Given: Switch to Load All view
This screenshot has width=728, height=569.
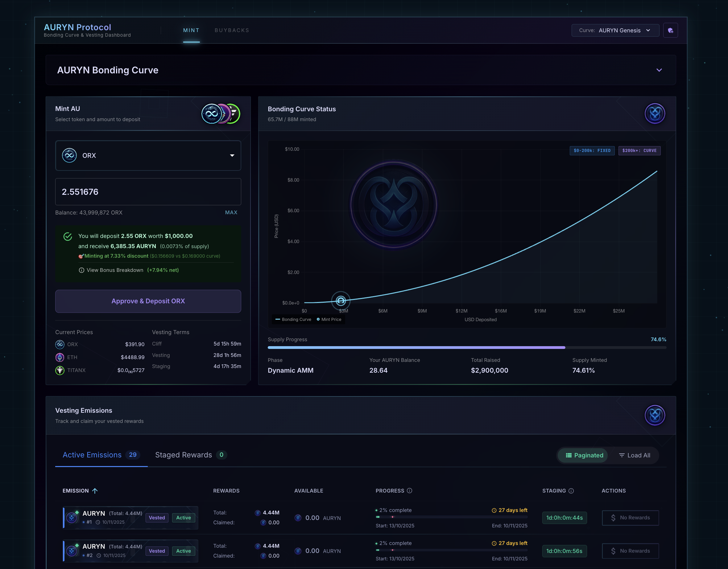Looking at the screenshot, I should 634,455.
